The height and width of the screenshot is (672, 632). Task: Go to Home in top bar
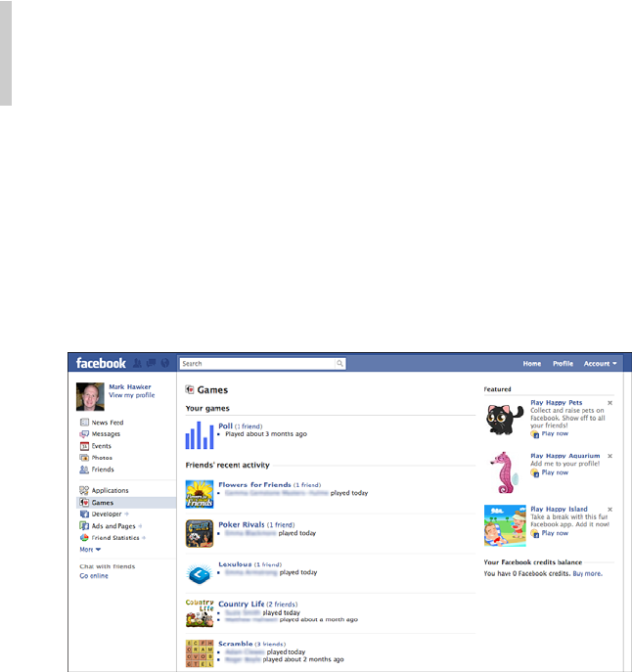click(x=531, y=364)
